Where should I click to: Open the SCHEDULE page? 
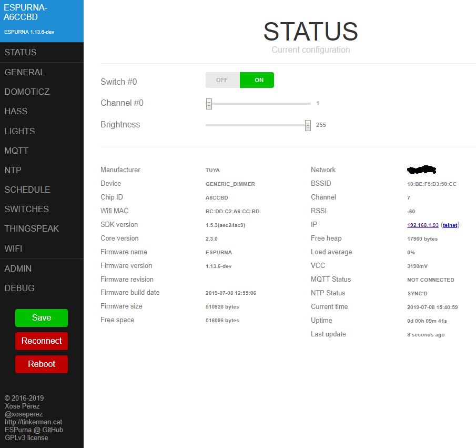[x=42, y=190]
